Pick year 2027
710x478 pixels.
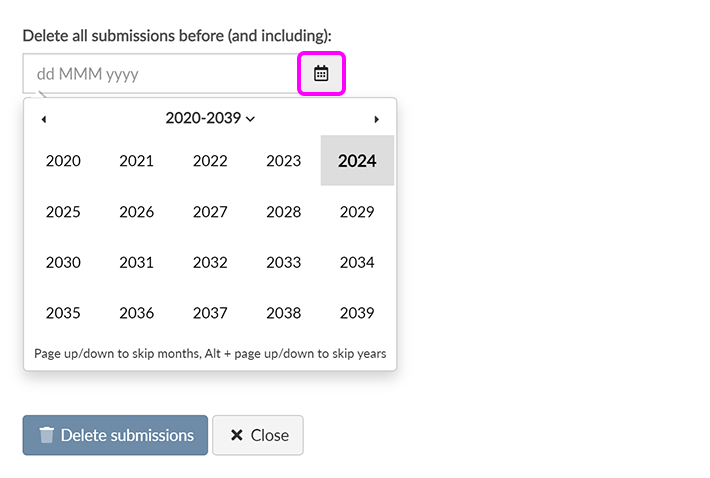[210, 212]
